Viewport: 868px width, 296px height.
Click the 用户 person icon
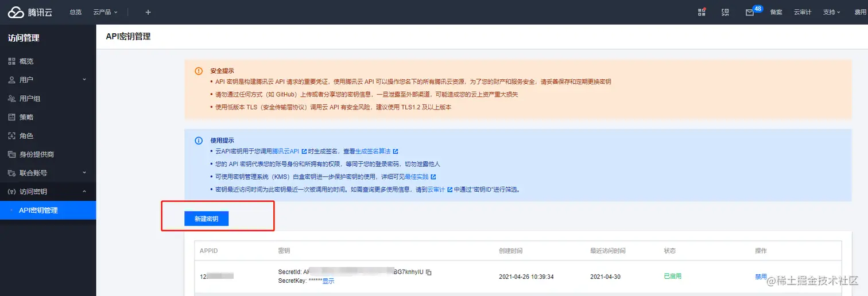(11, 80)
